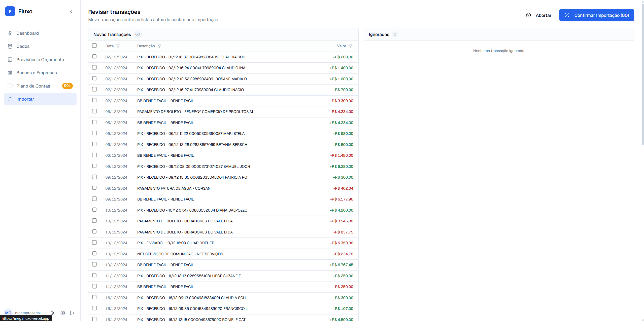Open the Descrição column filter
The width and height of the screenshot is (644, 321).
[x=159, y=46]
